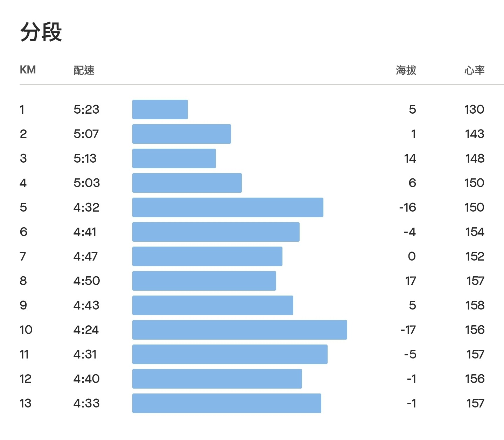Click the kilometer 13 pace bar
Viewport: 504px width, 440px height.
click(x=227, y=403)
